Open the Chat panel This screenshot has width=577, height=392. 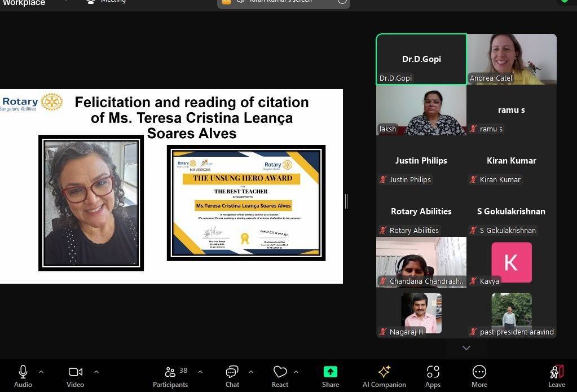point(232,372)
